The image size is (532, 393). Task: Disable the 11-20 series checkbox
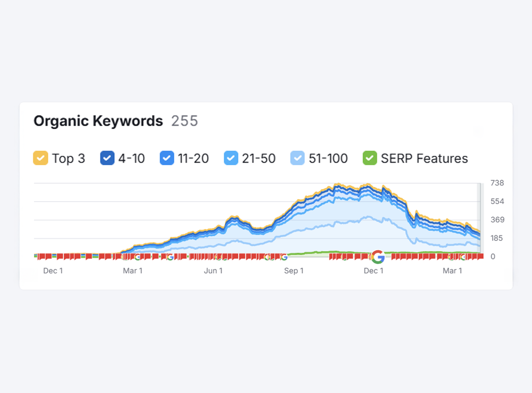[x=167, y=158]
